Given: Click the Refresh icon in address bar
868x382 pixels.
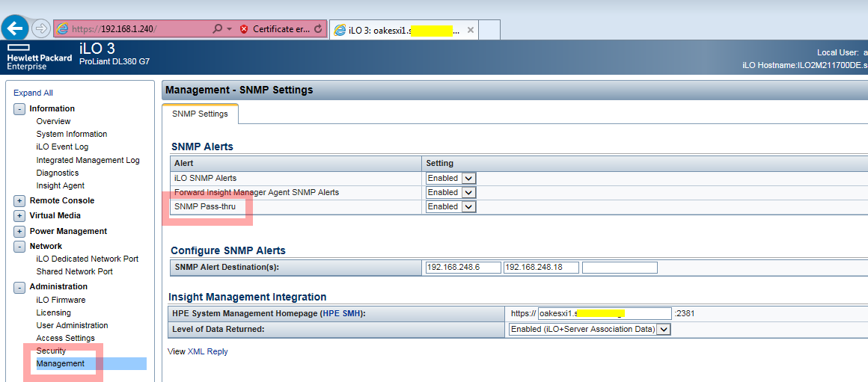Looking at the screenshot, I should pos(318,28).
